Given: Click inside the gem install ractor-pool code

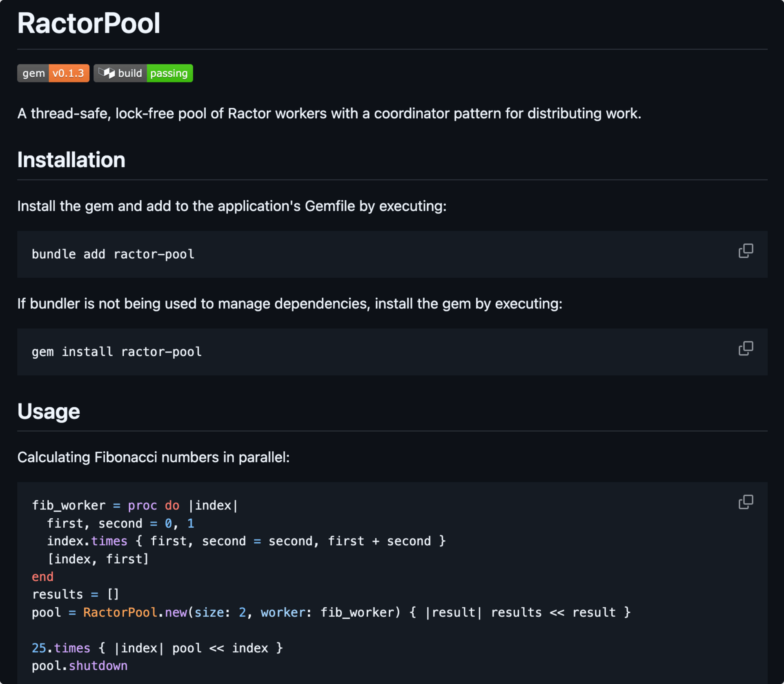Looking at the screenshot, I should coord(117,352).
